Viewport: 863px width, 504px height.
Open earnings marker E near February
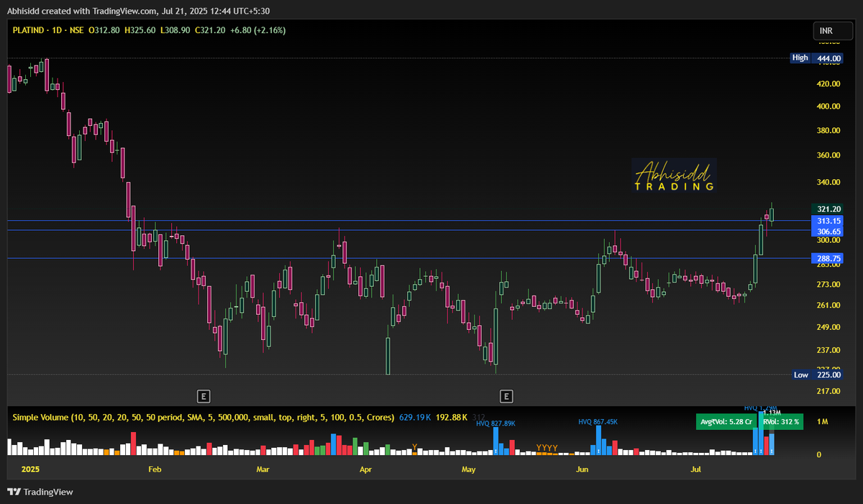click(x=204, y=395)
